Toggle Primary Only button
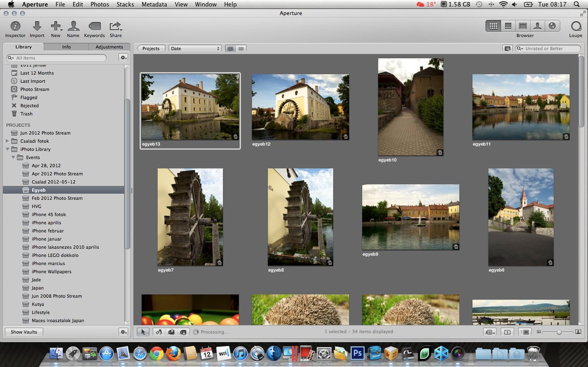The image size is (588, 367). [507, 332]
